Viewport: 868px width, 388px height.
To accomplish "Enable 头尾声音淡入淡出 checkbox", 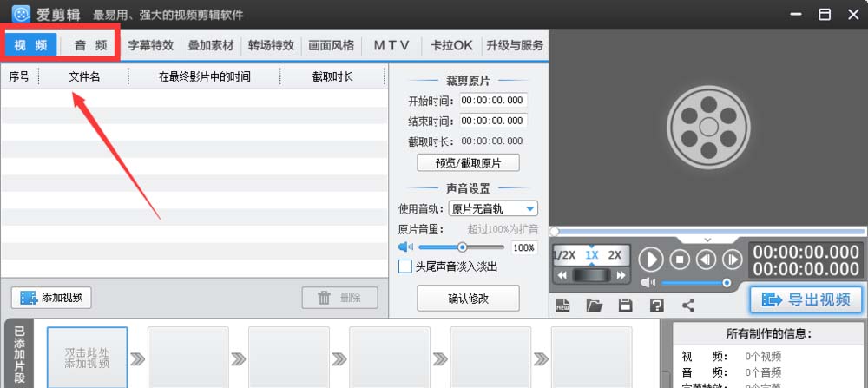I will coord(404,266).
